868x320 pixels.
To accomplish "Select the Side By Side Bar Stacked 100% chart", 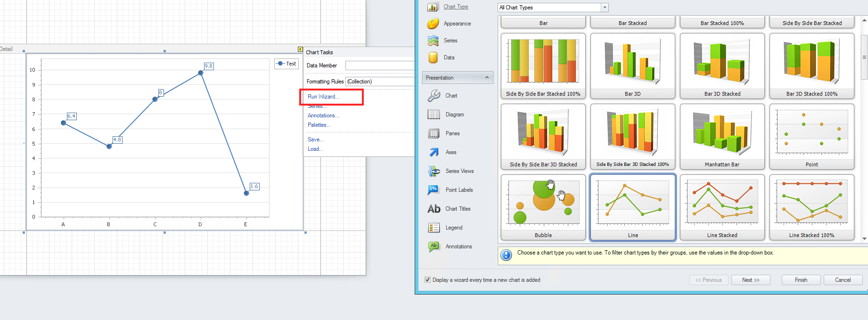I will click(x=543, y=66).
